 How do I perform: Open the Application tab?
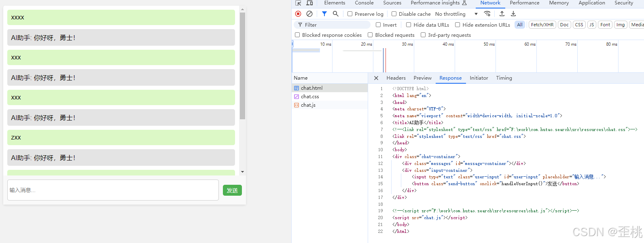coord(591,3)
